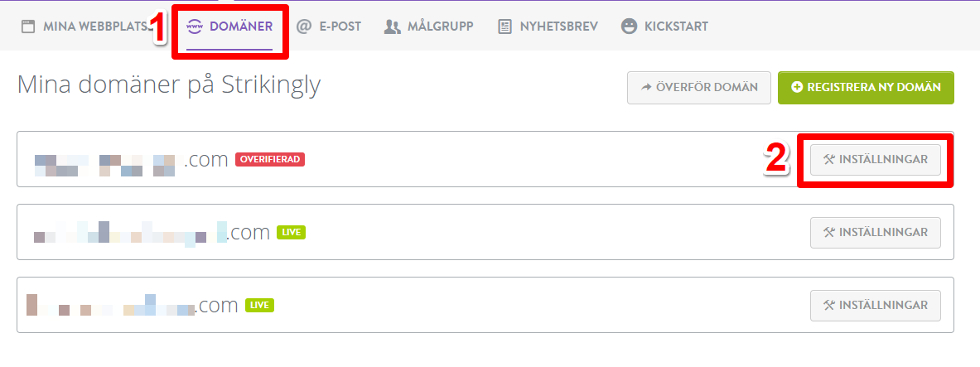The image size is (980, 367).
Task: Click the people icon beside Målgrupp
Action: 393,27
